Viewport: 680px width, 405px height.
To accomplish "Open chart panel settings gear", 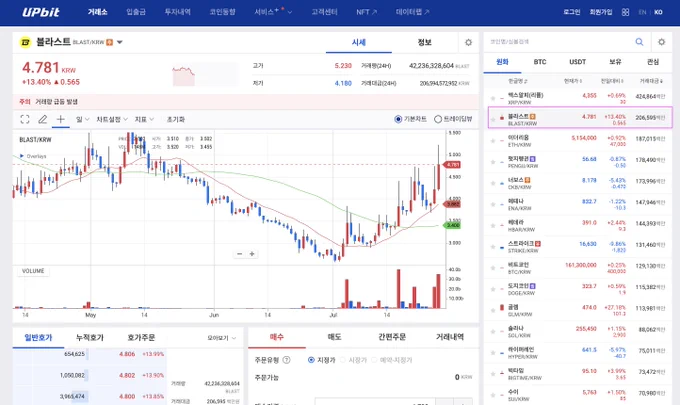I will coord(468,42).
